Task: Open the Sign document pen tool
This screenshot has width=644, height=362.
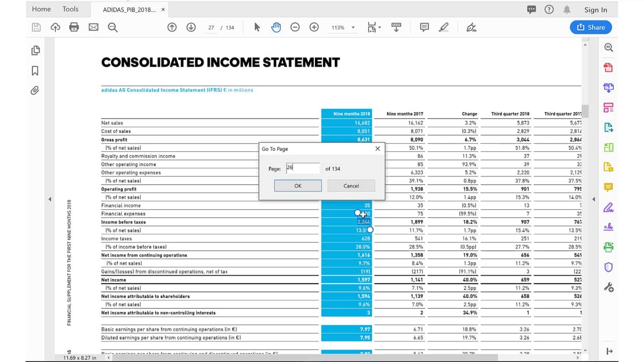Action: (x=471, y=27)
